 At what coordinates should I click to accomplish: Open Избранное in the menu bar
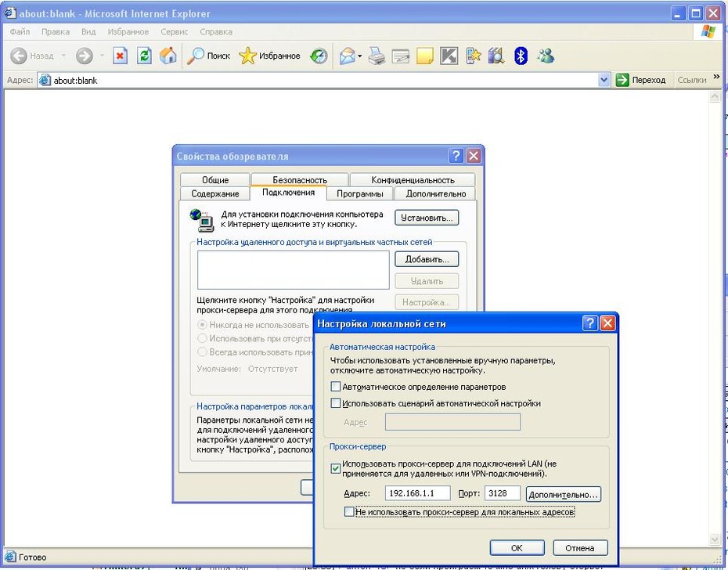click(128, 31)
